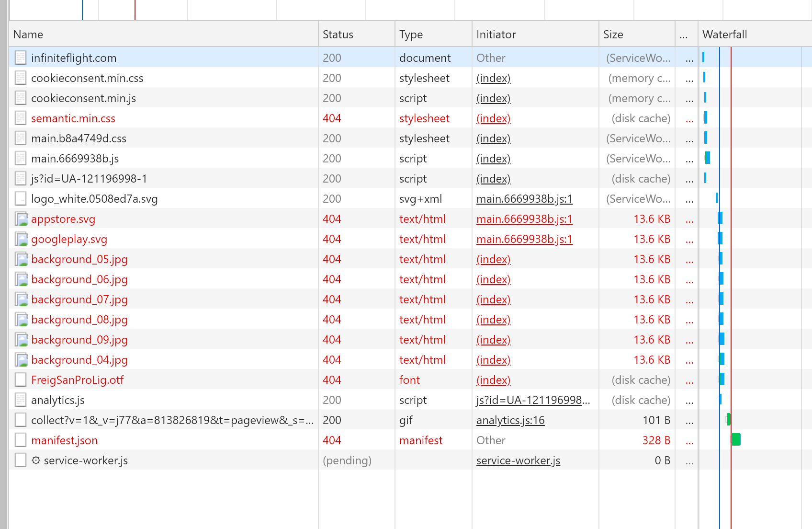The width and height of the screenshot is (812, 529).
Task: Select the semantic.min.css request
Action: pos(73,118)
